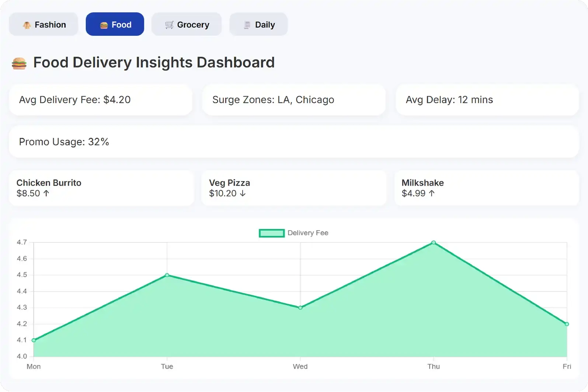Image resolution: width=588 pixels, height=392 pixels.
Task: Click the jacket icon in Fashion tab
Action: (x=27, y=25)
